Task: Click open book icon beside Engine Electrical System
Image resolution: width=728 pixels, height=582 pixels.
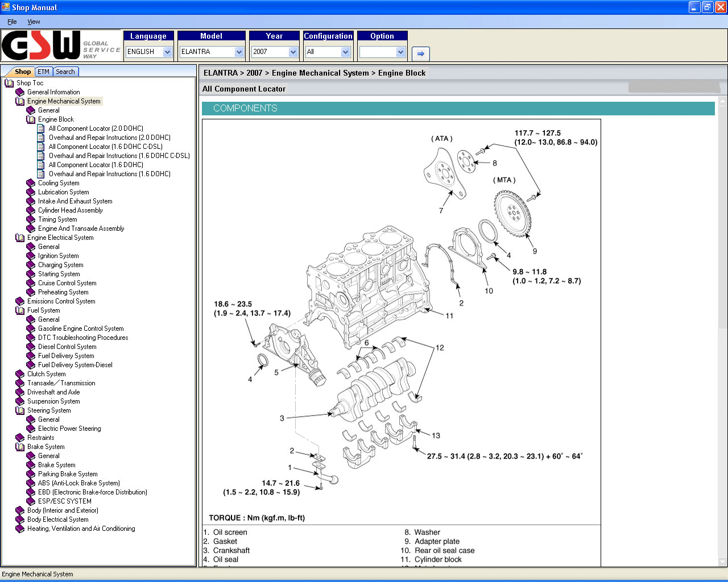Action: (20, 238)
